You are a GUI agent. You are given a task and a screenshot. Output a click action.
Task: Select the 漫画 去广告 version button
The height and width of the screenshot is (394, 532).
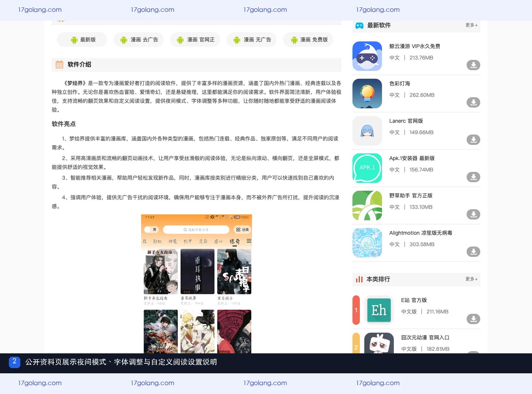coord(139,40)
